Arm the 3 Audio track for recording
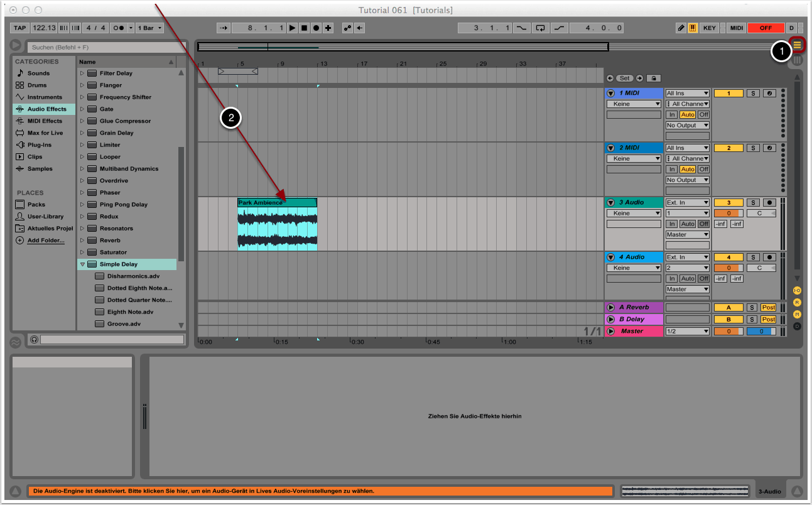The height and width of the screenshot is (505, 812). tap(769, 202)
